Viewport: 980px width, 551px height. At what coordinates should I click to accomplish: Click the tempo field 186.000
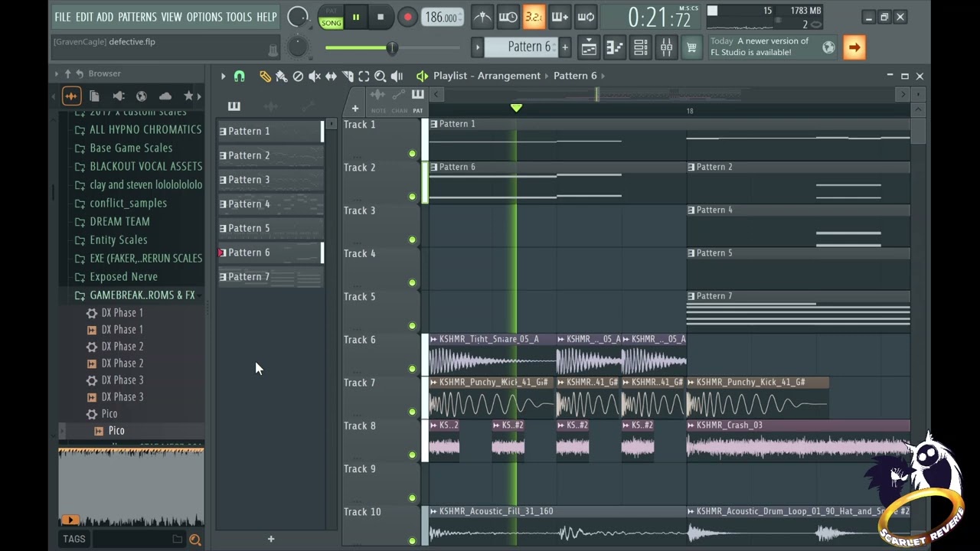click(442, 18)
